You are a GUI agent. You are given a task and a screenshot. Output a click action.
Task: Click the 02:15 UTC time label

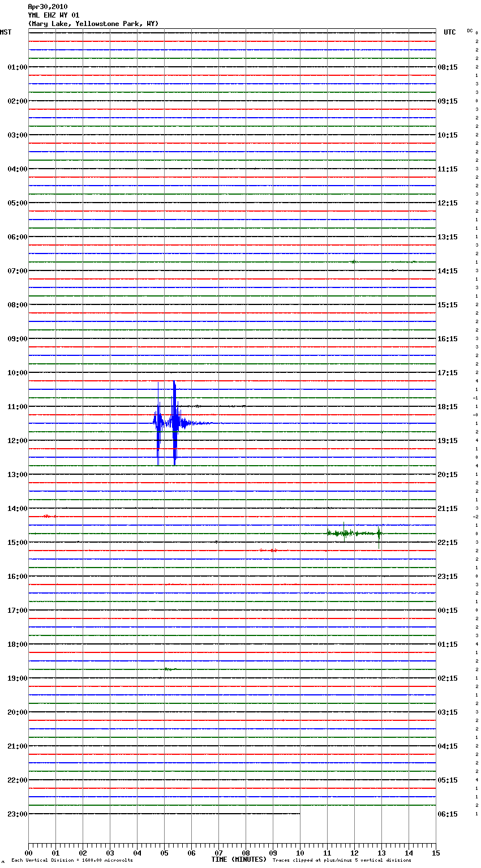pyautogui.click(x=448, y=678)
